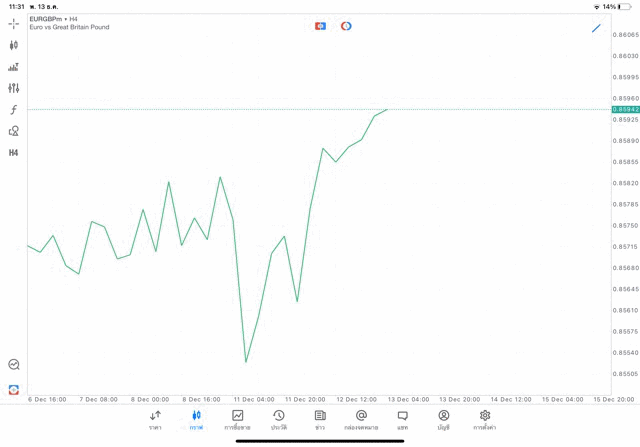Open the การตั้งค่า (Settings) tab

coord(485,420)
